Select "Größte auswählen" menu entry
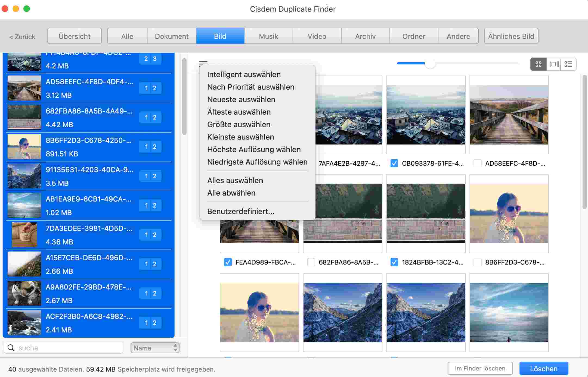588x377 pixels. (239, 124)
